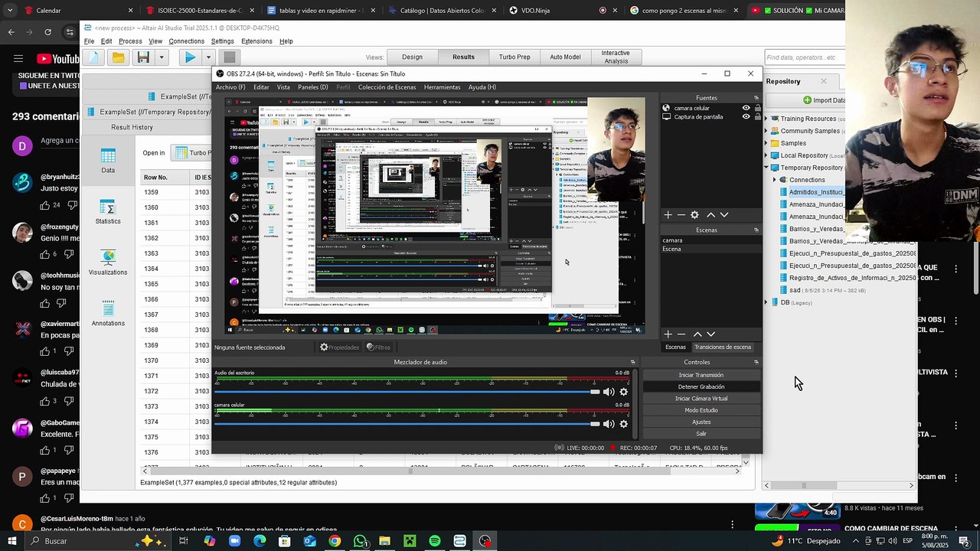The image size is (980, 551).
Task: Open Data view in RapidMiner sidebar
Action: (x=108, y=161)
